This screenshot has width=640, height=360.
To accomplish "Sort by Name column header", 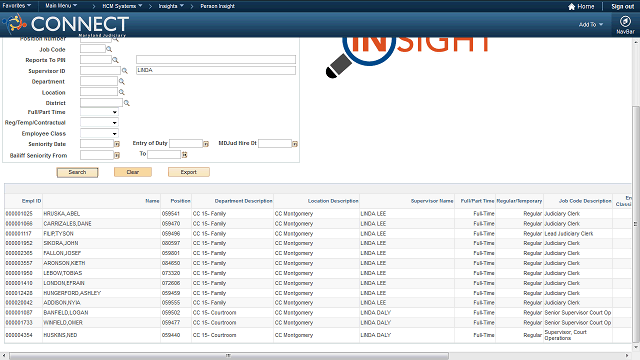I will coord(152,201).
